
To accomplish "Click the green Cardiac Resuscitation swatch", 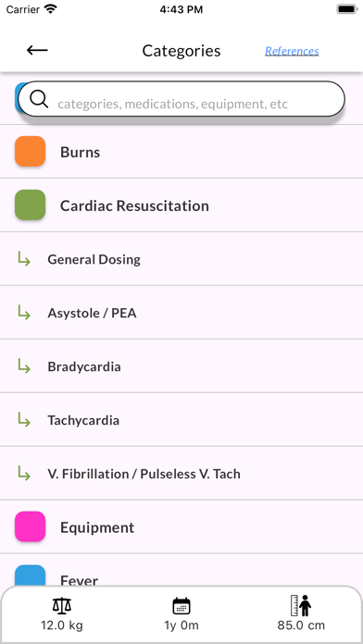I will click(30, 204).
